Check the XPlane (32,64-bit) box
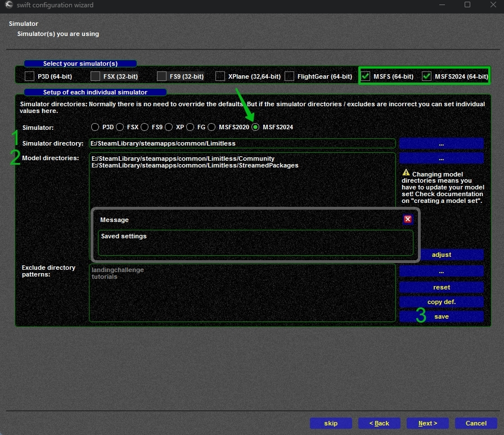The height and width of the screenshot is (435, 504). coord(220,76)
